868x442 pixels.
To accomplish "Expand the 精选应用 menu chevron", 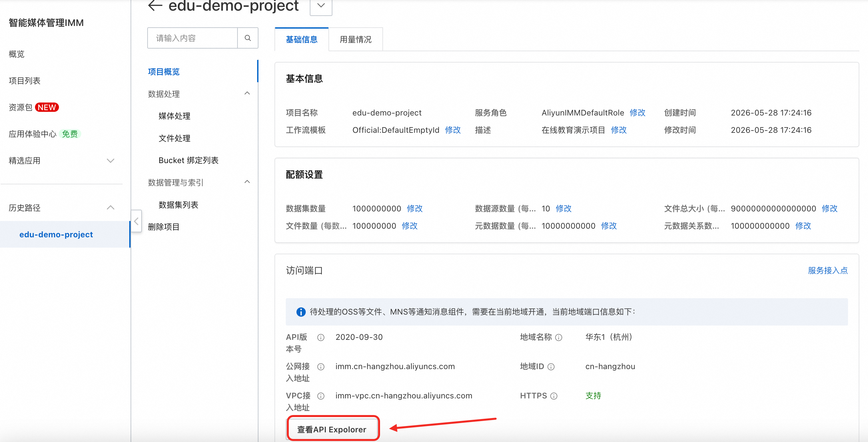I will tap(111, 160).
